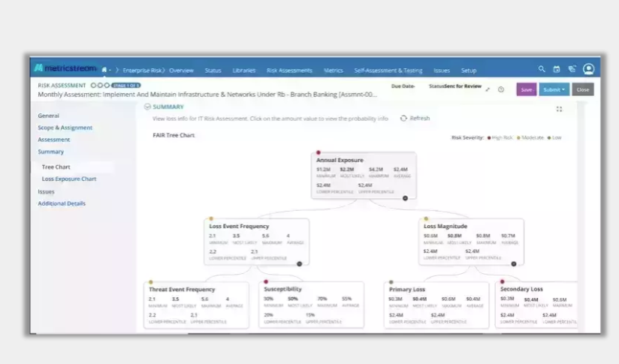
Task: Click Susceptibility 70% maximum value
Action: (x=322, y=299)
